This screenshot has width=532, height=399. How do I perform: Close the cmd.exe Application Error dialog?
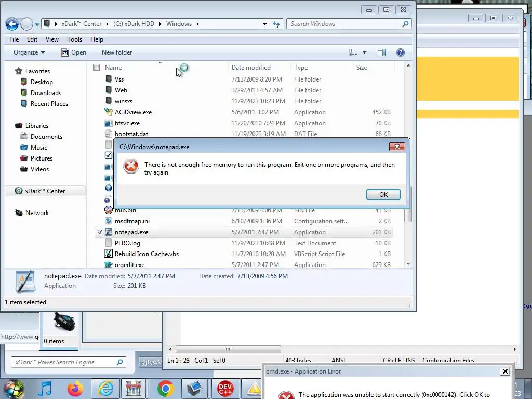tap(505, 371)
